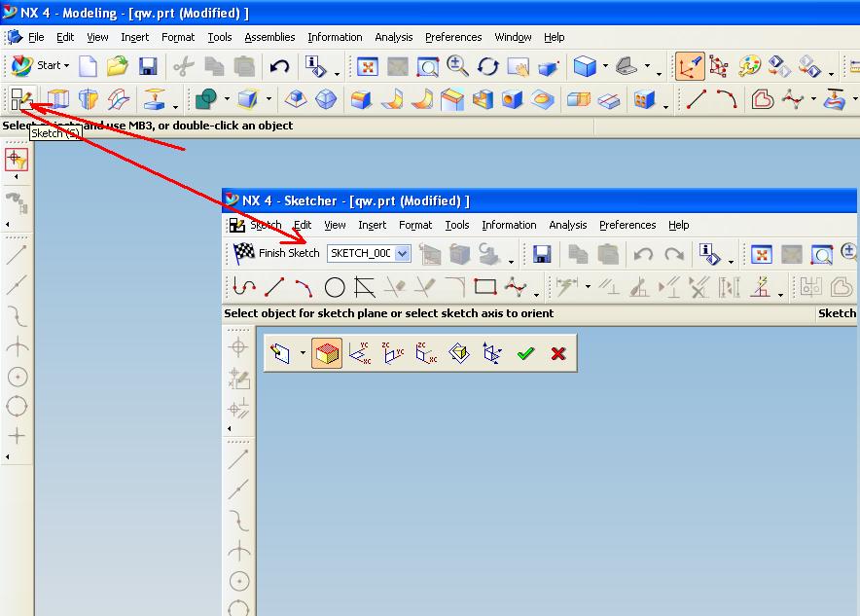Toggle quadrant point snap in Modeling left bar
This screenshot has height=616, width=860.
17,407
